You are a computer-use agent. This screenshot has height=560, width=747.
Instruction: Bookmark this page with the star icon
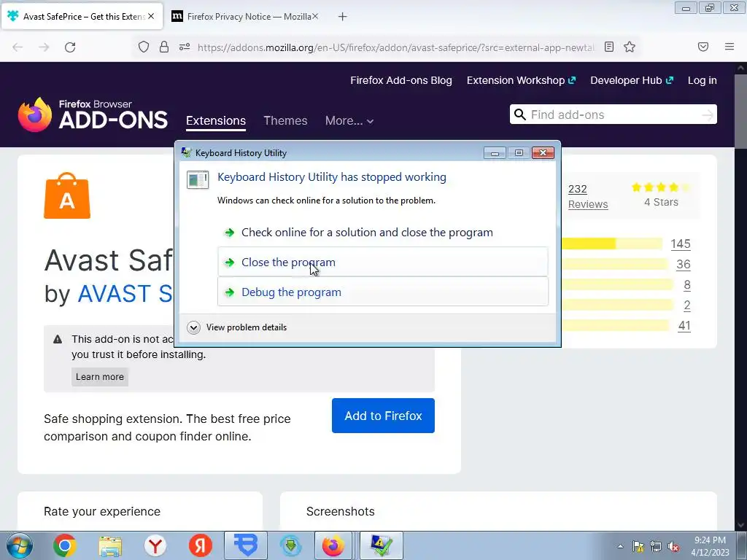click(630, 47)
